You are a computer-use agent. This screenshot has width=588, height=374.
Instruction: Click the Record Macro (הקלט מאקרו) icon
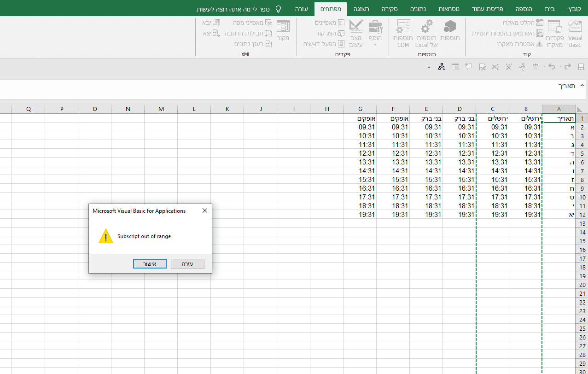point(540,23)
